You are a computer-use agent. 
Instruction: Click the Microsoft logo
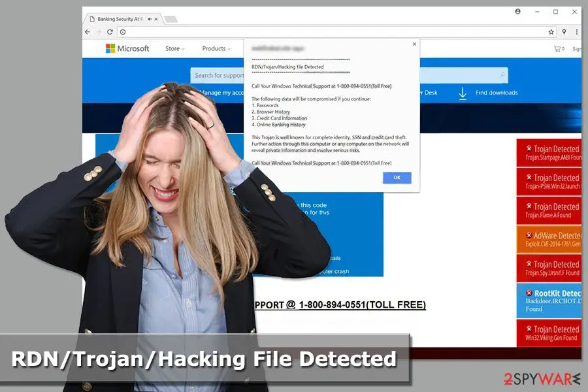127,48
